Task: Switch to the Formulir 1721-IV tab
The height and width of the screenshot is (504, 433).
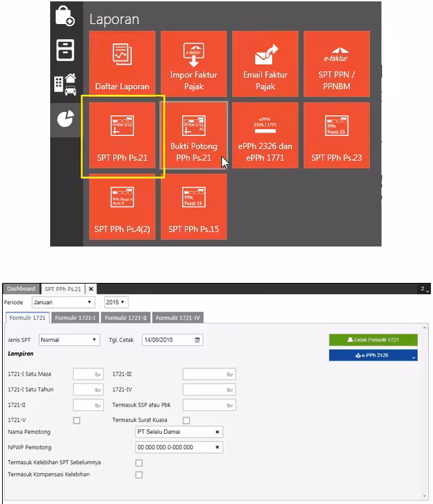Action: (x=177, y=318)
